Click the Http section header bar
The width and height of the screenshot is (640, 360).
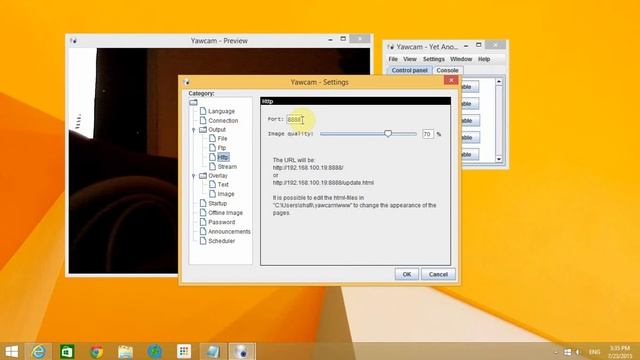[356, 101]
